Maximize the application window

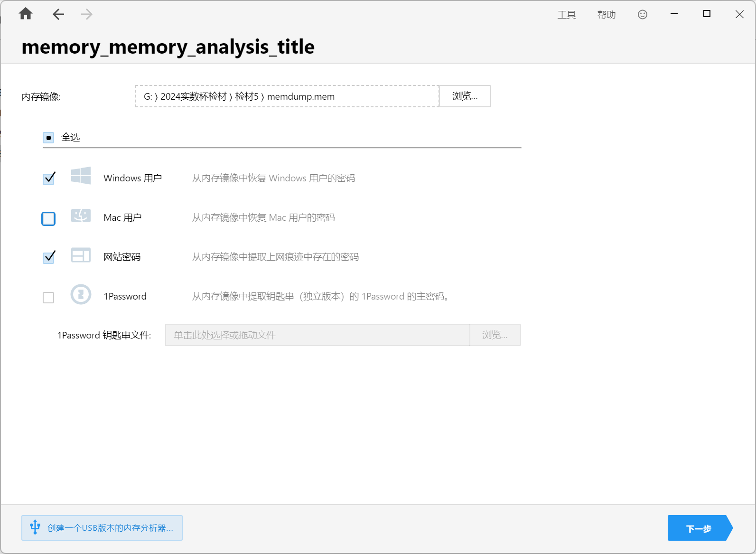coord(707,14)
